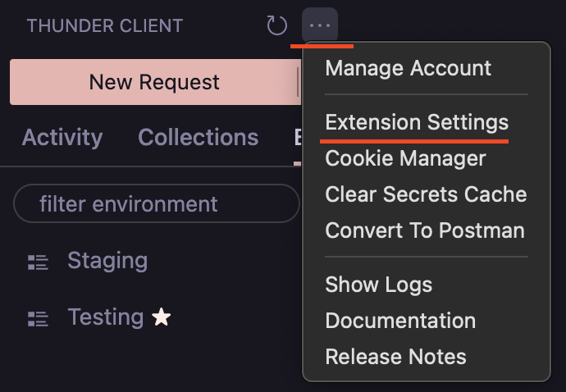Select Show Logs from the menu
This screenshot has width=566, height=392.
click(x=379, y=285)
